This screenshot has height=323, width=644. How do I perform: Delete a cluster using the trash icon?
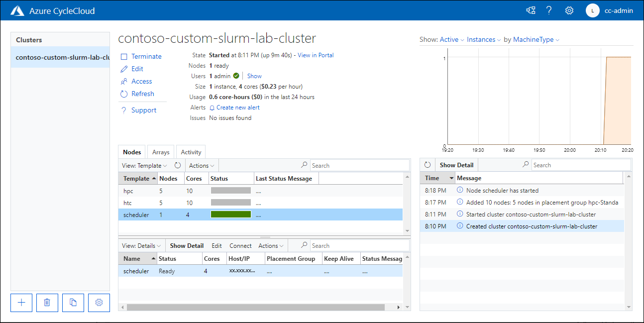click(47, 303)
